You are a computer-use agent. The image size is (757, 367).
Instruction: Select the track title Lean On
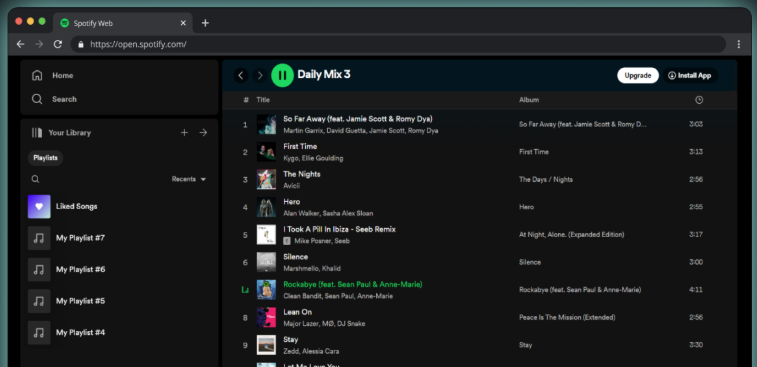tap(297, 312)
